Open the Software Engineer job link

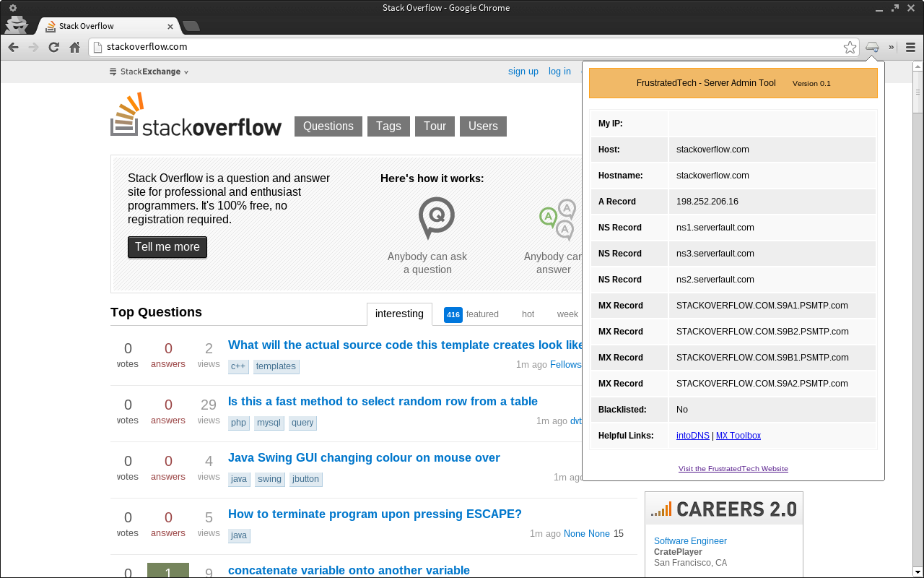690,541
